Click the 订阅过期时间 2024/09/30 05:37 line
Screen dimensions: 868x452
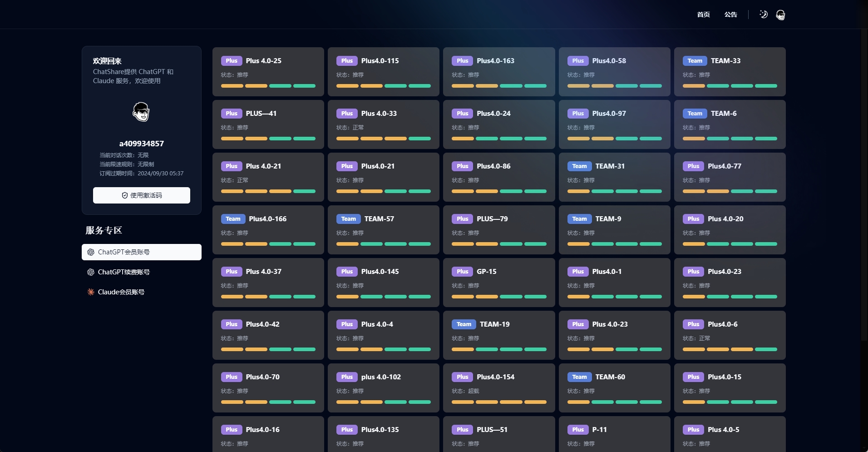[142, 174]
